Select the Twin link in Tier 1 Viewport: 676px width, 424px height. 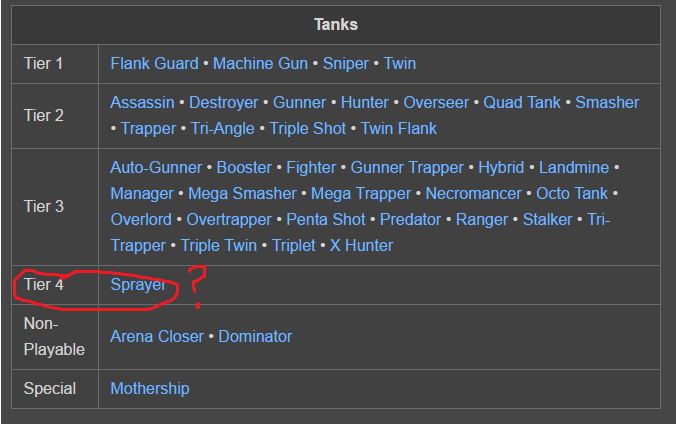point(400,64)
